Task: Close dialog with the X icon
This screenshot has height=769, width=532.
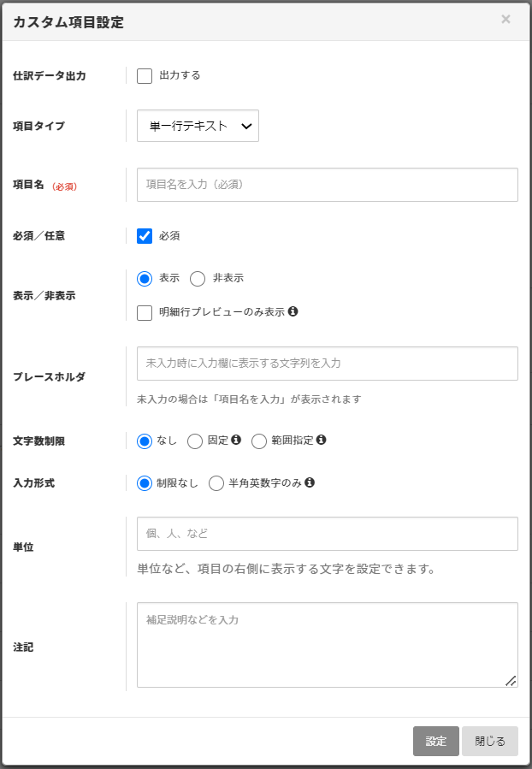Action: click(x=506, y=19)
